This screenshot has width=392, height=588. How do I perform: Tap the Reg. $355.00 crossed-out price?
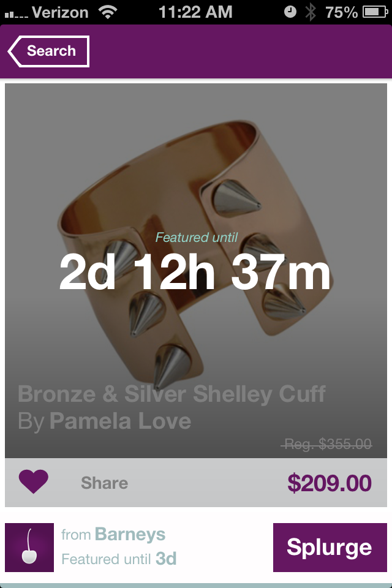pos(326,444)
